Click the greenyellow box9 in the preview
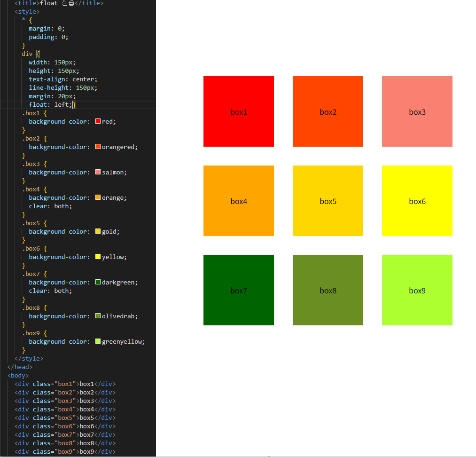This screenshot has width=476, height=457. (x=417, y=290)
